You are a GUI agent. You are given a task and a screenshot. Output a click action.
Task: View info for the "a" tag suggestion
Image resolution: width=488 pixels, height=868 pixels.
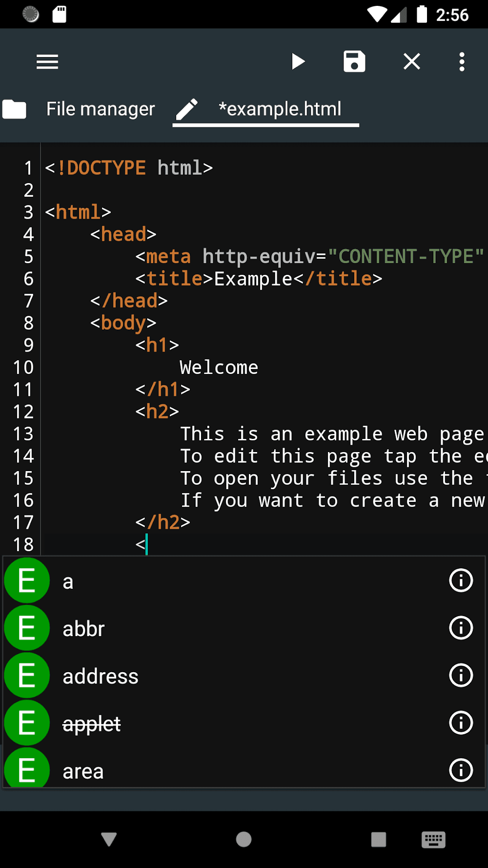(x=461, y=580)
